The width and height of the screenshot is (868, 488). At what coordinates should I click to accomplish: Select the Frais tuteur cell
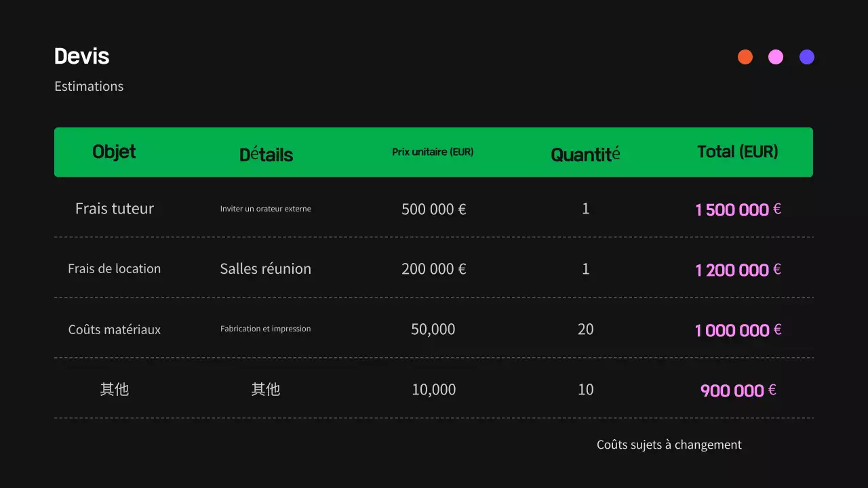click(x=115, y=209)
